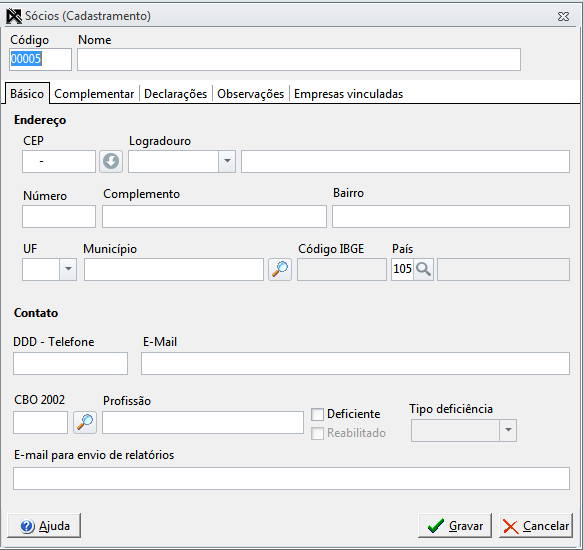
Task: Enable the Deficiente checkbox
Action: (317, 414)
